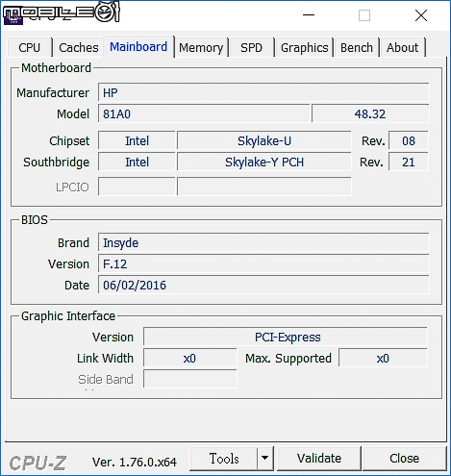Click the Chipset Rev. value 08
Viewport: 451px width, 476px height.
tap(409, 140)
